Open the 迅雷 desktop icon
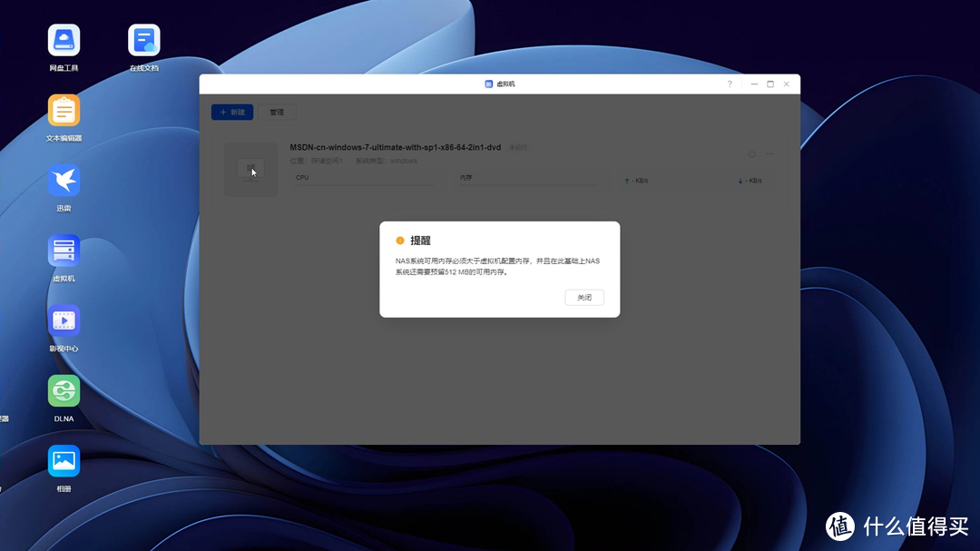 [64, 181]
